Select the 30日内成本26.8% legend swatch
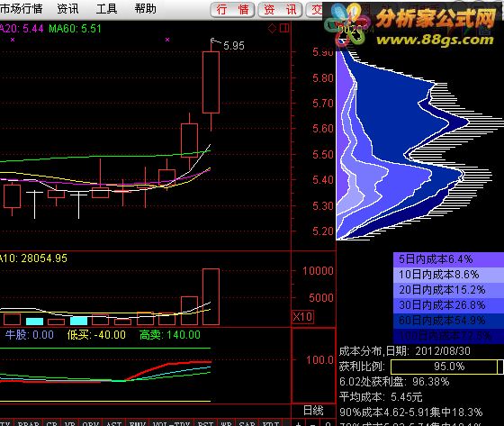The width and height of the screenshot is (504, 426). point(448,304)
